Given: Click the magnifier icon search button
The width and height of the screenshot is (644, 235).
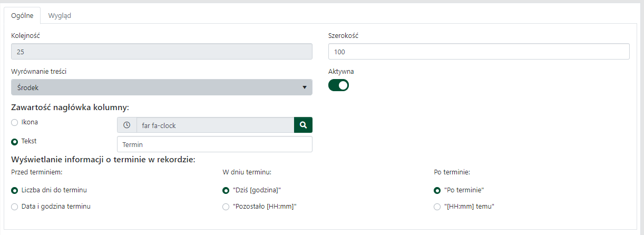Looking at the screenshot, I should pos(303,125).
